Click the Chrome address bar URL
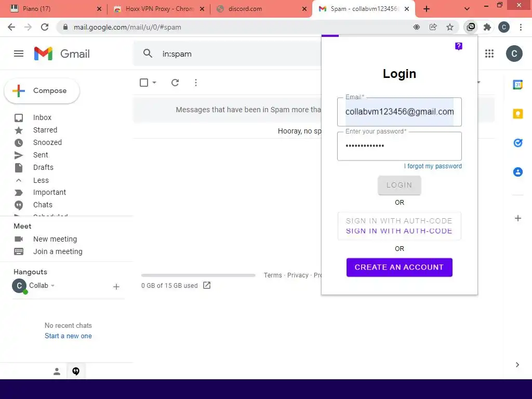Viewport: 532px width, 399px height. click(x=128, y=27)
